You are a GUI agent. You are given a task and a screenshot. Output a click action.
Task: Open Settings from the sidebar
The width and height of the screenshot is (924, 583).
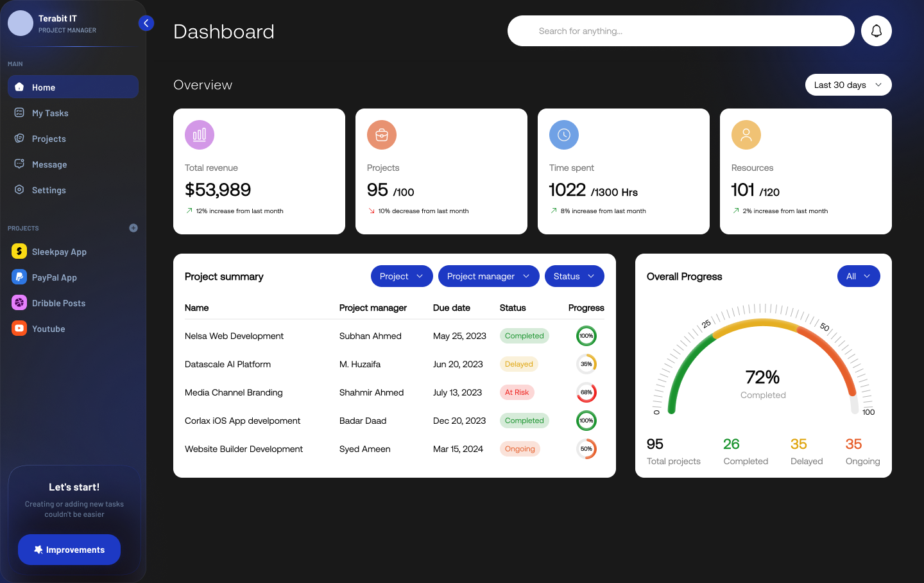tap(48, 189)
